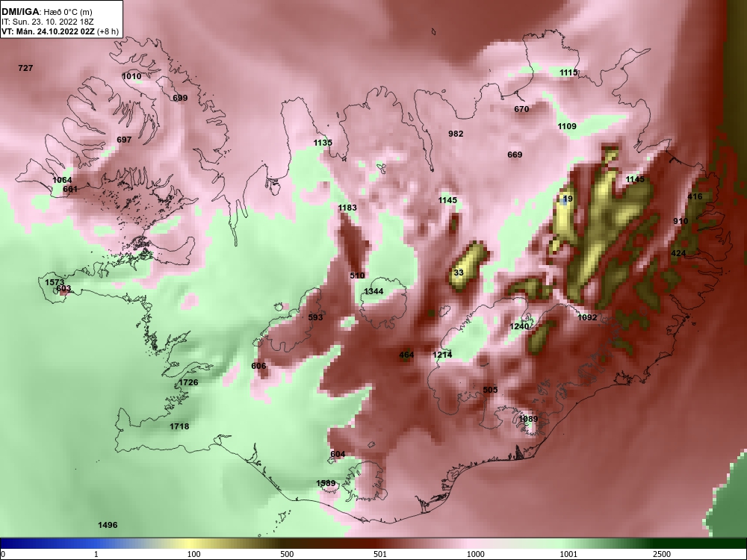Click the 510 value label
The width and height of the screenshot is (747, 560).
357,276
